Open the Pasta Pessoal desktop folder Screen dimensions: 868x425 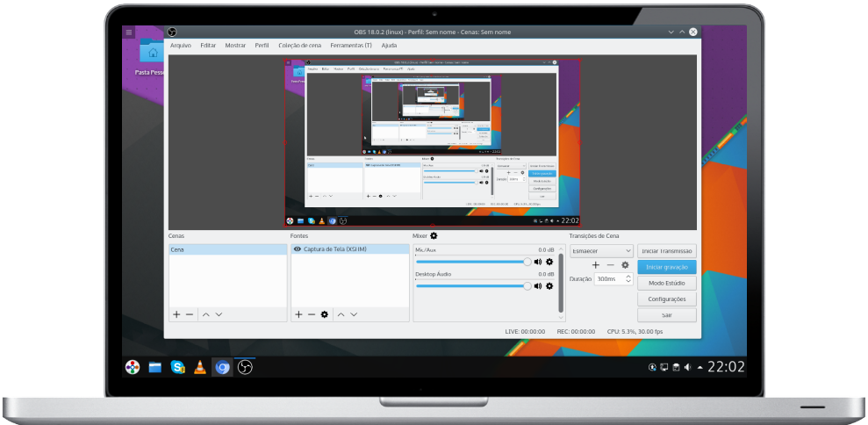[151, 56]
